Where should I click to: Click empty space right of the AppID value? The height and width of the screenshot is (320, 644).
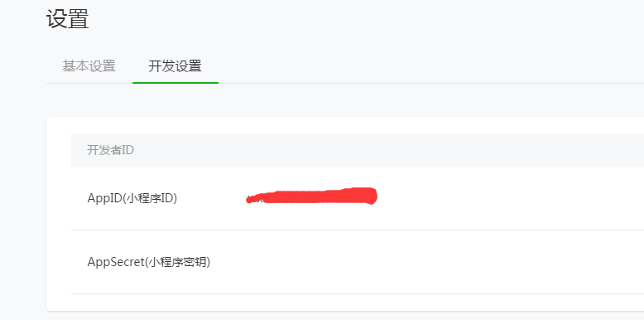point(509,198)
